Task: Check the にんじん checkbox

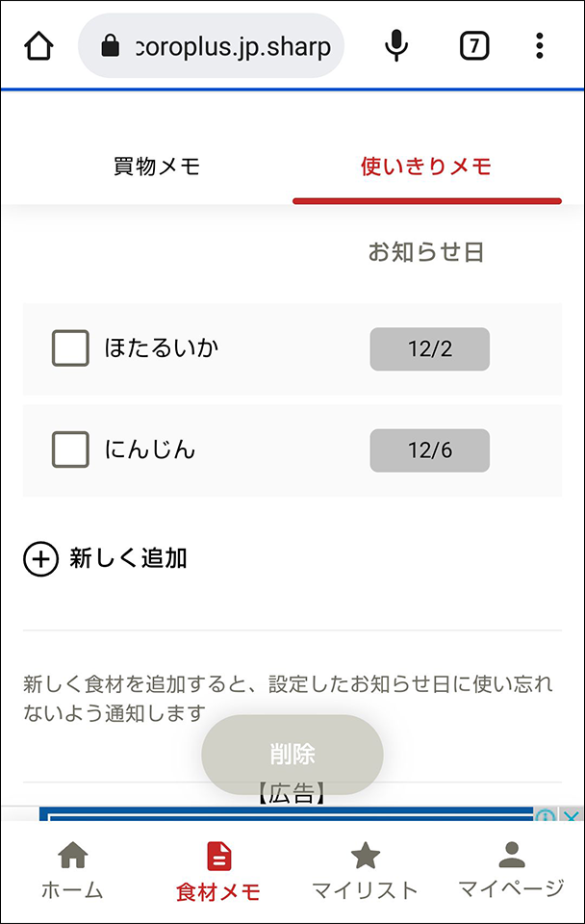Action: 69,450
